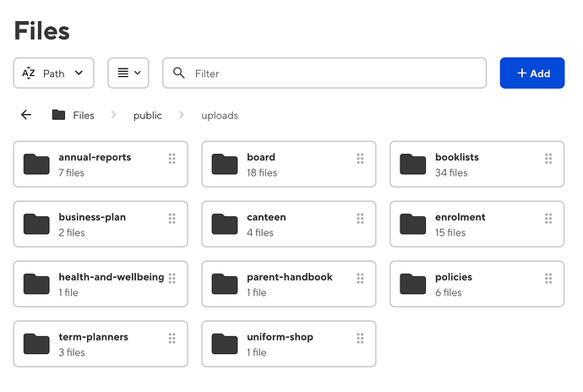Click the uploads breadcrumb item
This screenshot has width=583, height=392.
point(220,115)
